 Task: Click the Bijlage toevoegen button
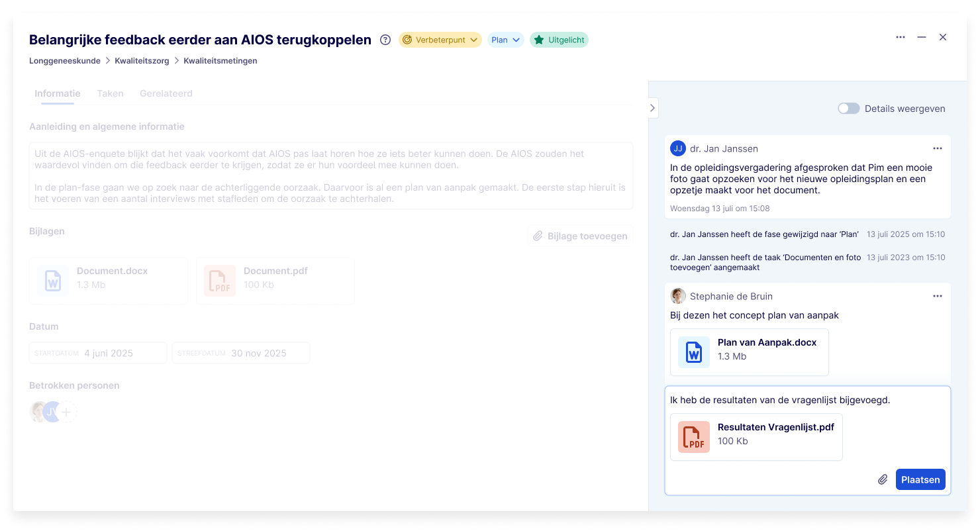[580, 236]
